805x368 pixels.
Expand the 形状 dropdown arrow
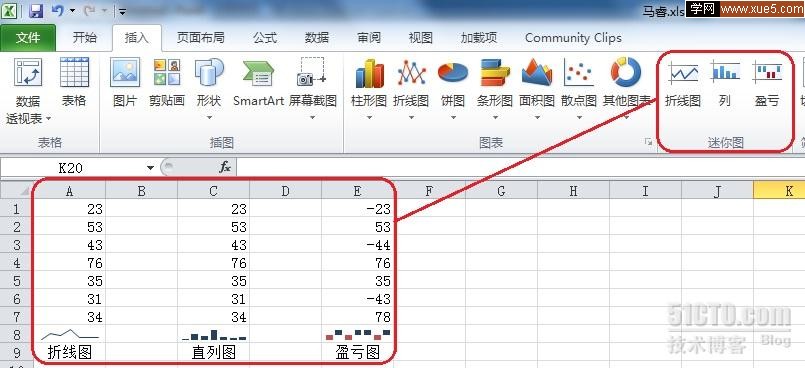[209, 118]
